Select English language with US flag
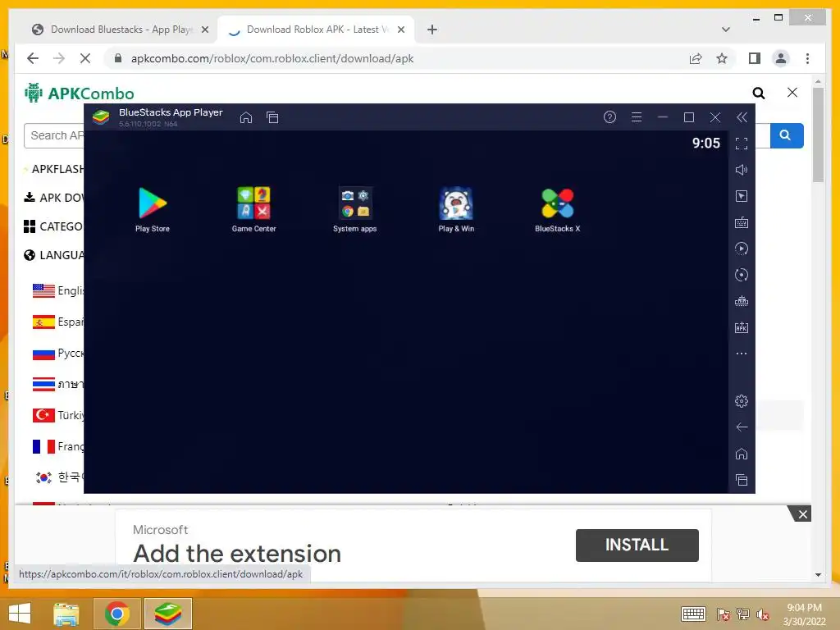840x630 pixels. (58, 291)
